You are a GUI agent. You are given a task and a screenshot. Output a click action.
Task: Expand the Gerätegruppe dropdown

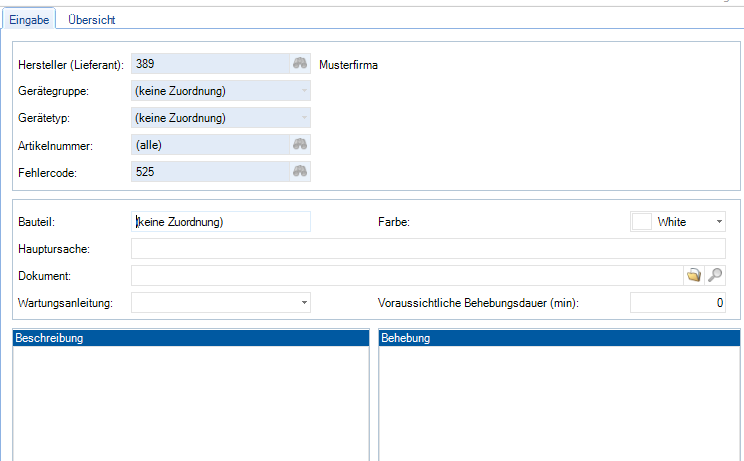pos(301,92)
